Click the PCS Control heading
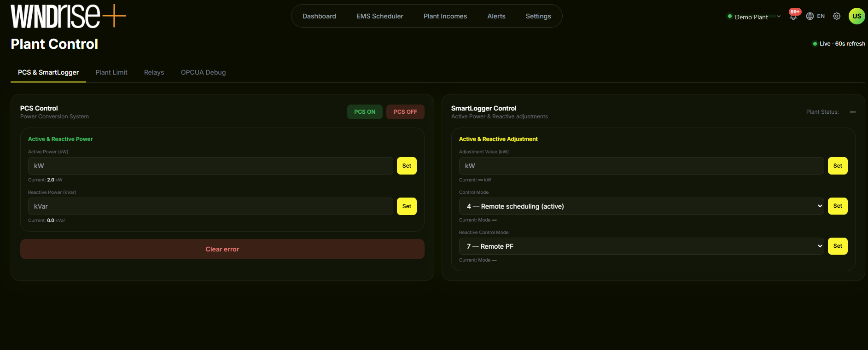This screenshot has width=868, height=350. (39, 108)
